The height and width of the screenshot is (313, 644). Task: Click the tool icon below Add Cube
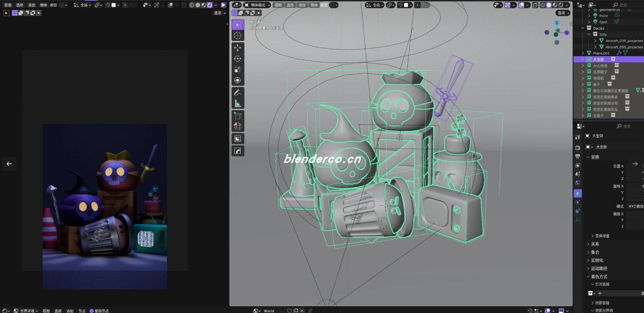click(237, 126)
